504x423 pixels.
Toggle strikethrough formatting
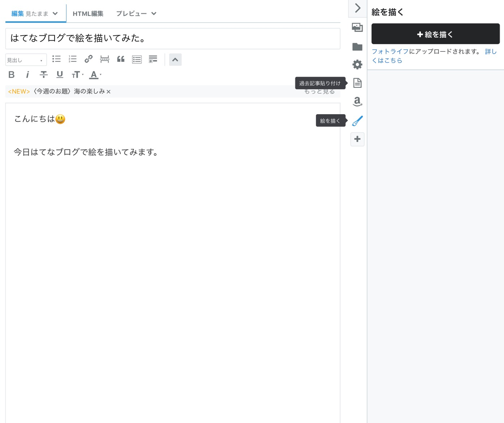click(x=44, y=75)
